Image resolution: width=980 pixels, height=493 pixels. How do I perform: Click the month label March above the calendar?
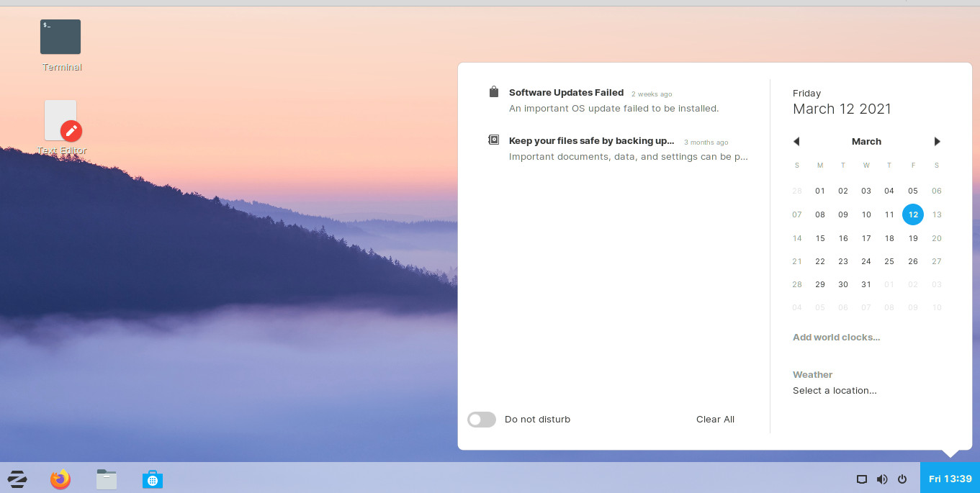[866, 141]
